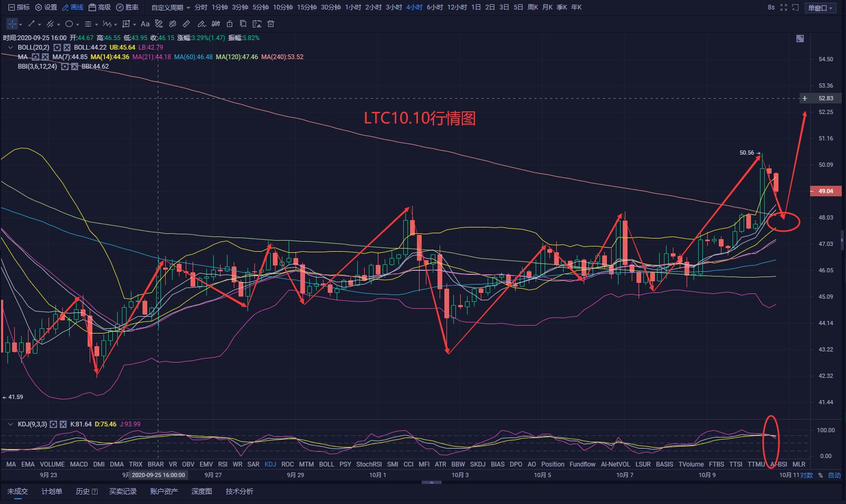Maximize the main chart pane
The width and height of the screenshot is (846, 504).
coord(800,39)
